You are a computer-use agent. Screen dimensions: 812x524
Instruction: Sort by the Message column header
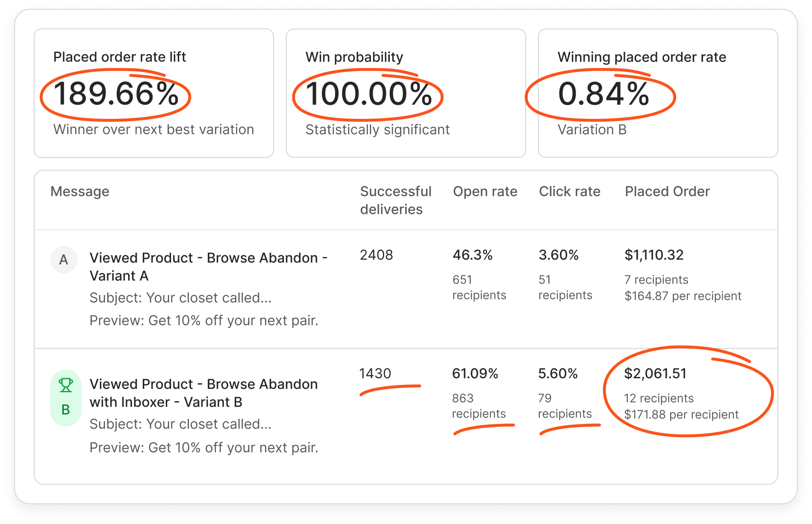coord(80,191)
